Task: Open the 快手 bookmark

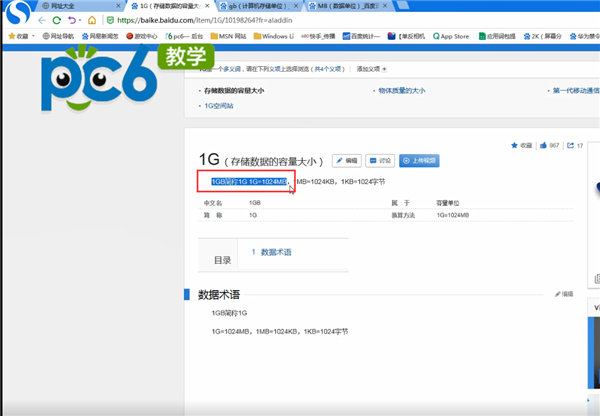Action: pyautogui.click(x=318, y=36)
